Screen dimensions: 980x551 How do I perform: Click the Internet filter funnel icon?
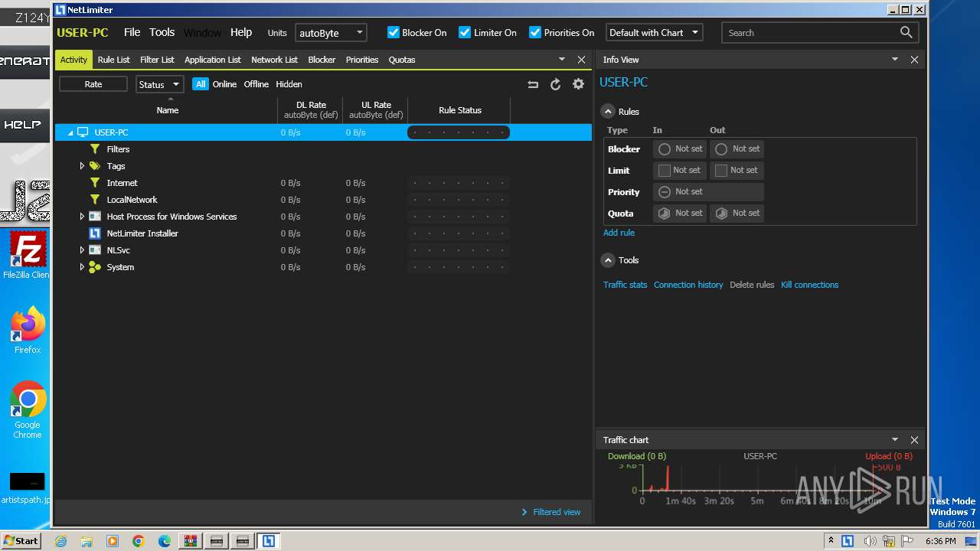click(x=95, y=183)
